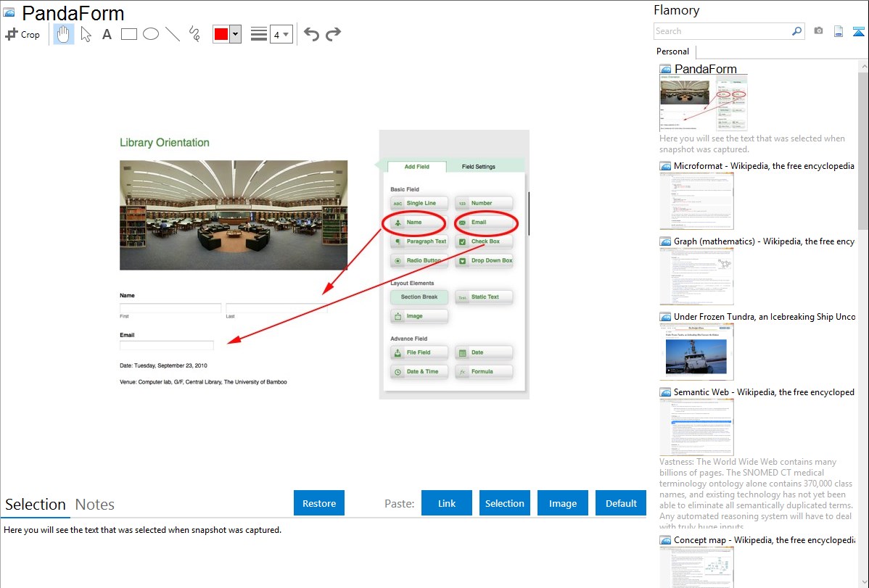Image resolution: width=869 pixels, height=588 pixels.
Task: Click the line thickness icon
Action: coord(259,34)
